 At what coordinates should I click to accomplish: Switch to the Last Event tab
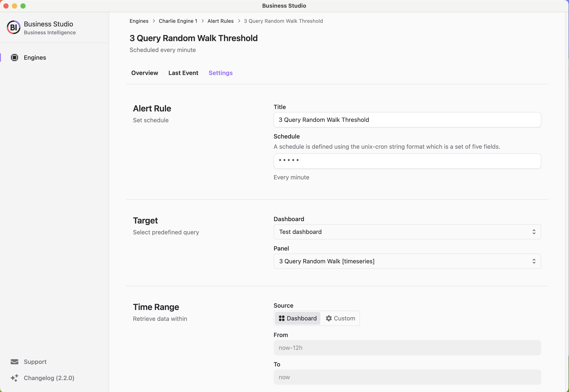point(183,73)
